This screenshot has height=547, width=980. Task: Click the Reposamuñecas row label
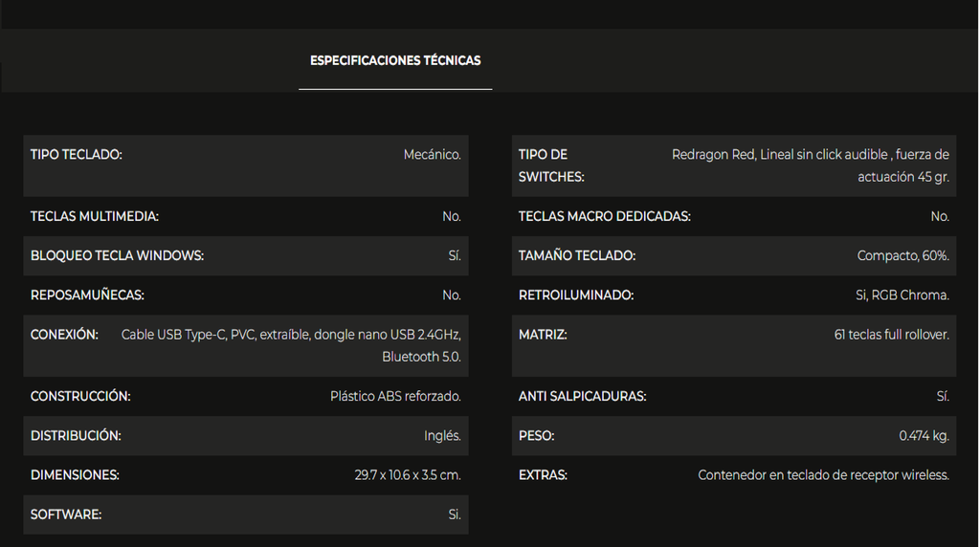click(x=87, y=295)
